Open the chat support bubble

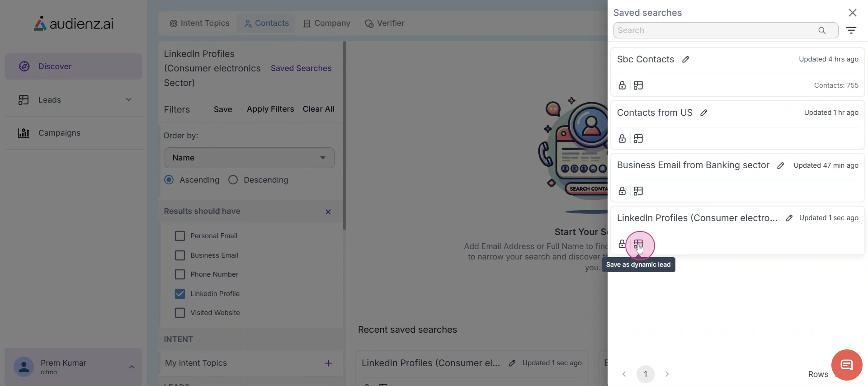point(847,365)
